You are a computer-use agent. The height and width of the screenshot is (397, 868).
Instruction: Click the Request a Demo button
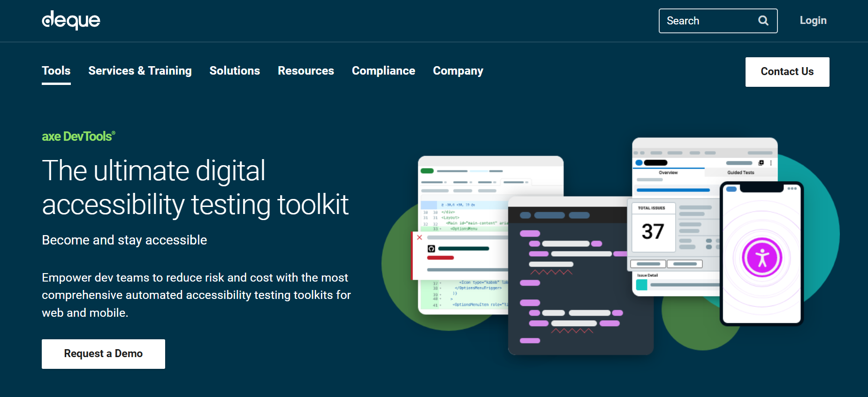[103, 354]
